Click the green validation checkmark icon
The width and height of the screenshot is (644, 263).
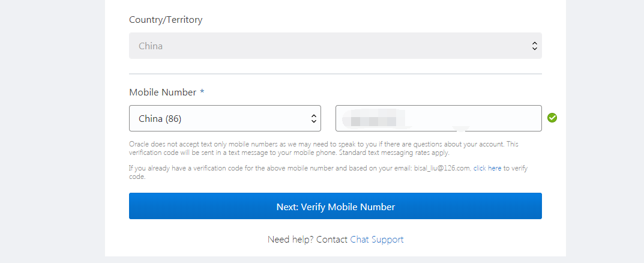[552, 118]
